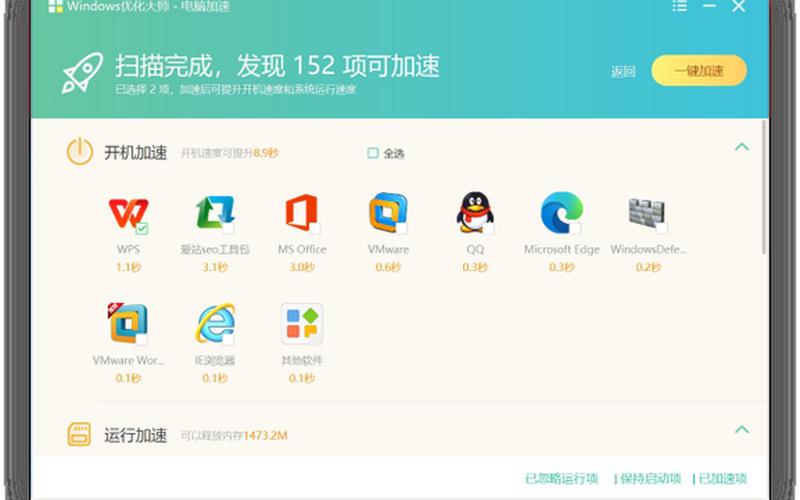Image resolution: width=800 pixels, height=500 pixels.
Task: Click the 0.2秒 time under WindowsDefender
Action: coord(648,267)
